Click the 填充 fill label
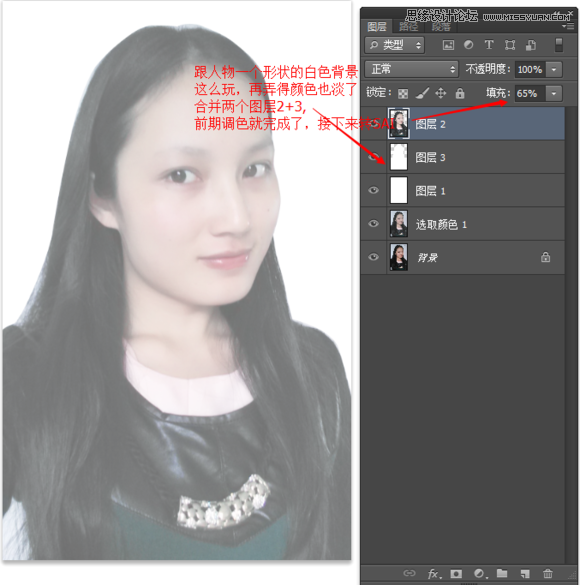This screenshot has width=580, height=585. [498, 93]
